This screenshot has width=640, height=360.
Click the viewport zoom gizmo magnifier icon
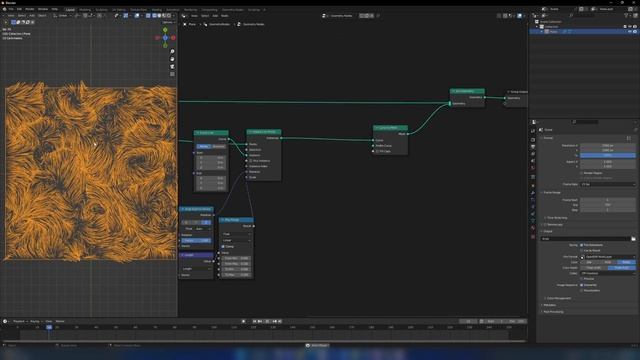point(172,51)
